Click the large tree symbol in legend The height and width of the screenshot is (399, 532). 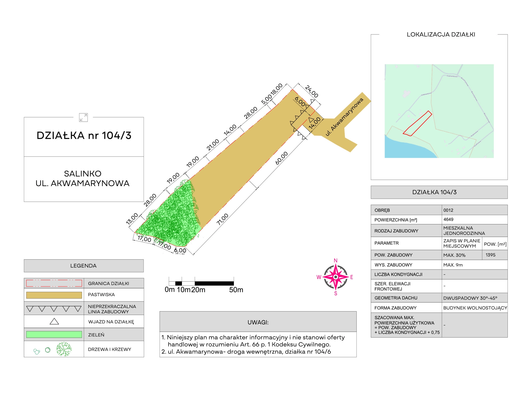[64, 349]
